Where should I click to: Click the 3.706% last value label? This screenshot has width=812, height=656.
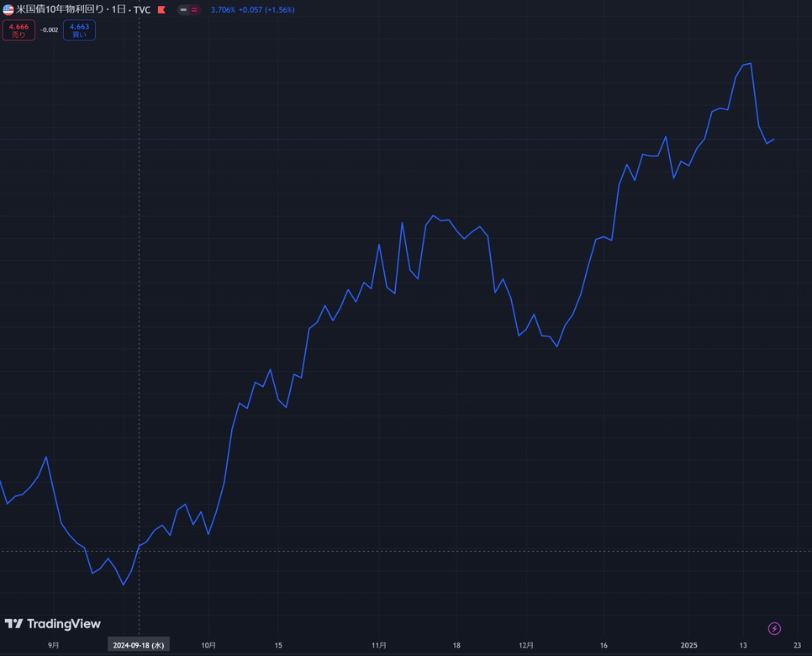pos(223,10)
